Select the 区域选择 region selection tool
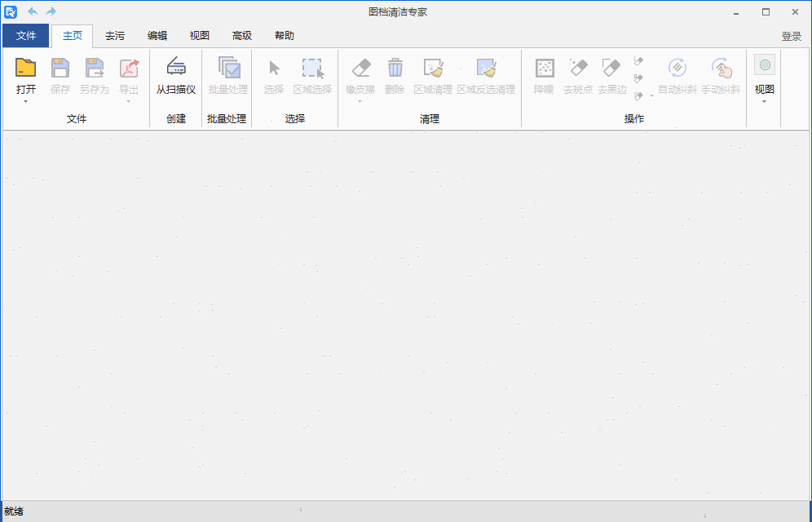The image size is (812, 522). [x=312, y=69]
